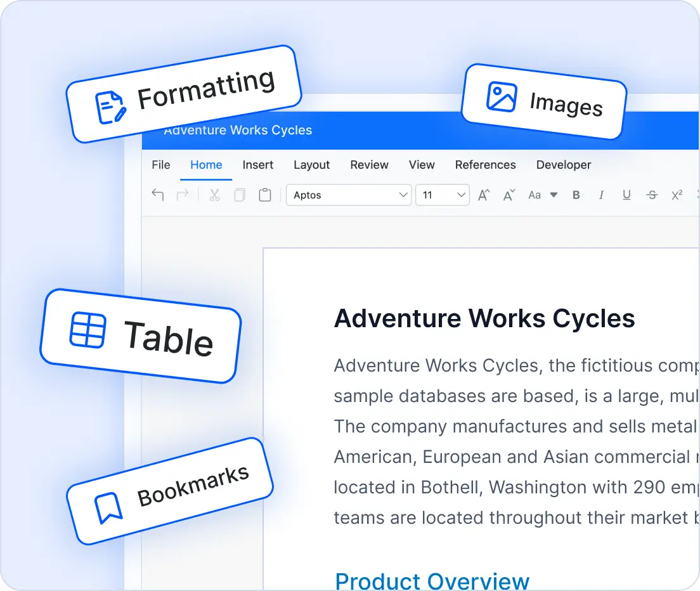This screenshot has width=700, height=591.
Task: Select the Undo arrow icon
Action: point(158,195)
